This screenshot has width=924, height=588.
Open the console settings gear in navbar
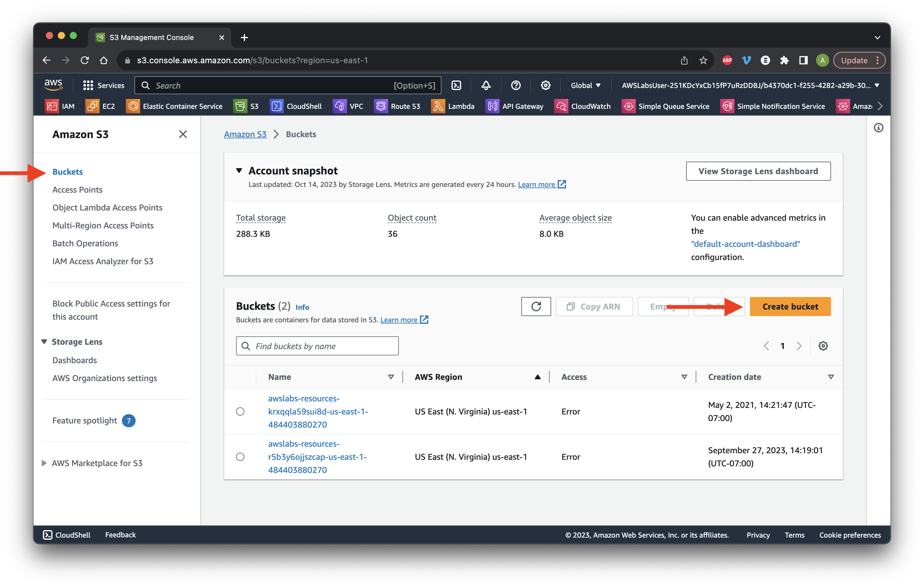tap(545, 85)
